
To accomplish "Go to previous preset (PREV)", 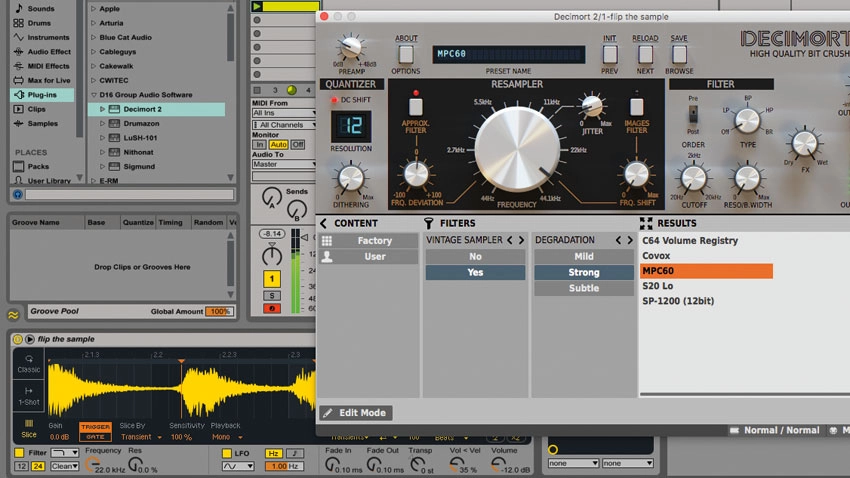I will click(x=609, y=54).
